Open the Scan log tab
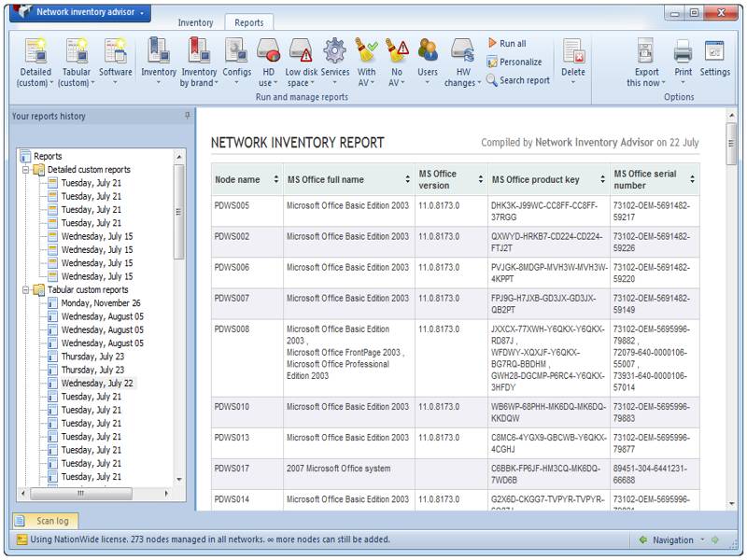Image resolution: width=747 pixels, height=560 pixels. click(x=46, y=521)
